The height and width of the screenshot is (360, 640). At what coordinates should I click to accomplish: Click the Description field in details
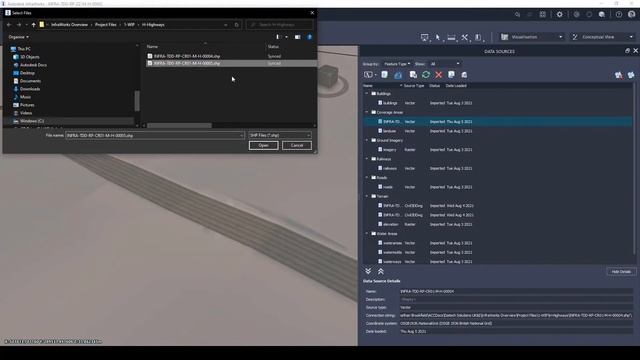pos(516,299)
